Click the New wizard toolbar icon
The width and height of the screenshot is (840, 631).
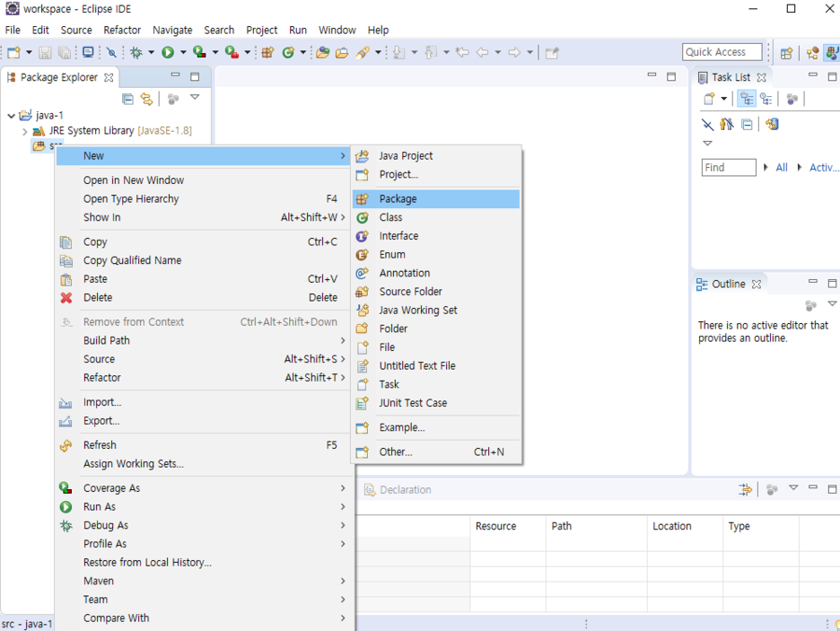pyautogui.click(x=14, y=52)
